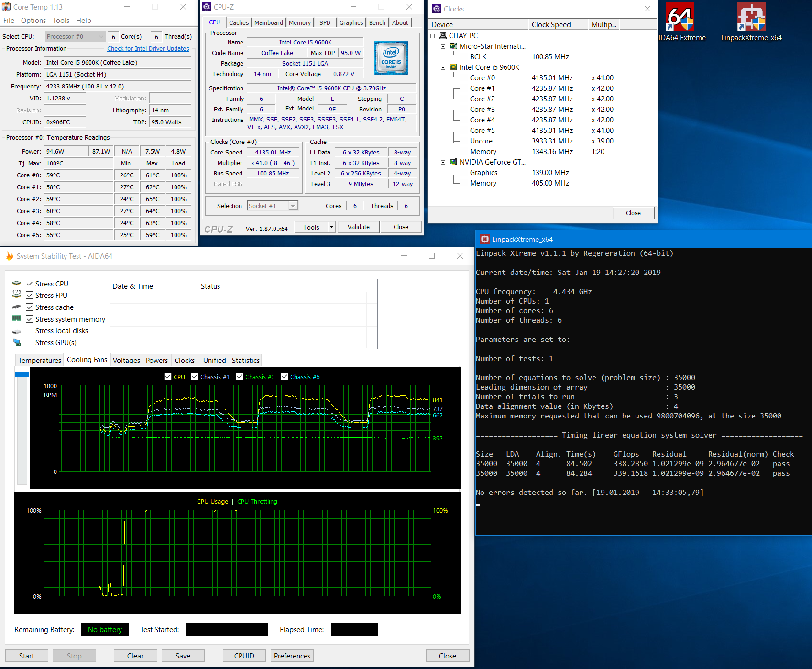Click the Date & Time column header
Viewport: 812px width, 669px height.
(x=154, y=286)
